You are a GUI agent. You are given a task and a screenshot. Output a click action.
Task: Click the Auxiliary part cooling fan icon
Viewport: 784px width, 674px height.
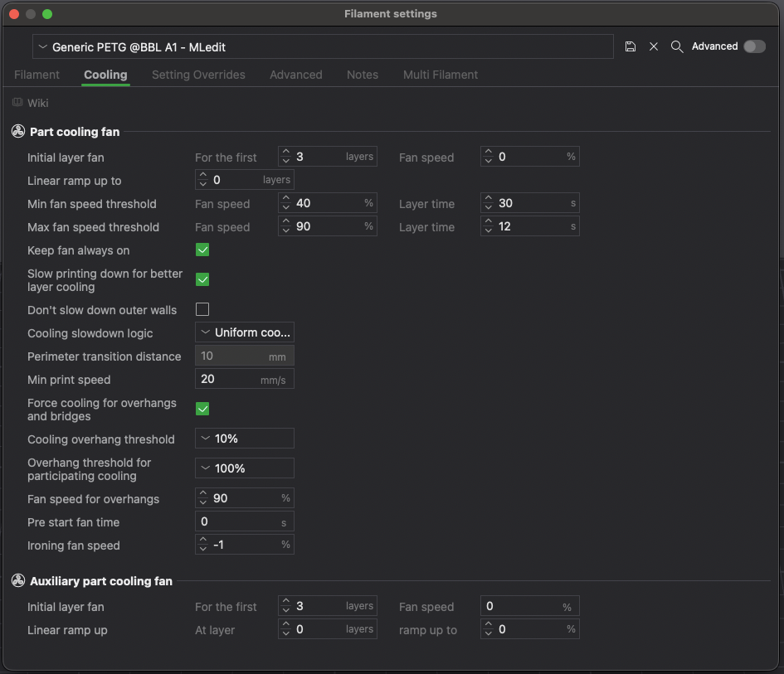(18, 580)
